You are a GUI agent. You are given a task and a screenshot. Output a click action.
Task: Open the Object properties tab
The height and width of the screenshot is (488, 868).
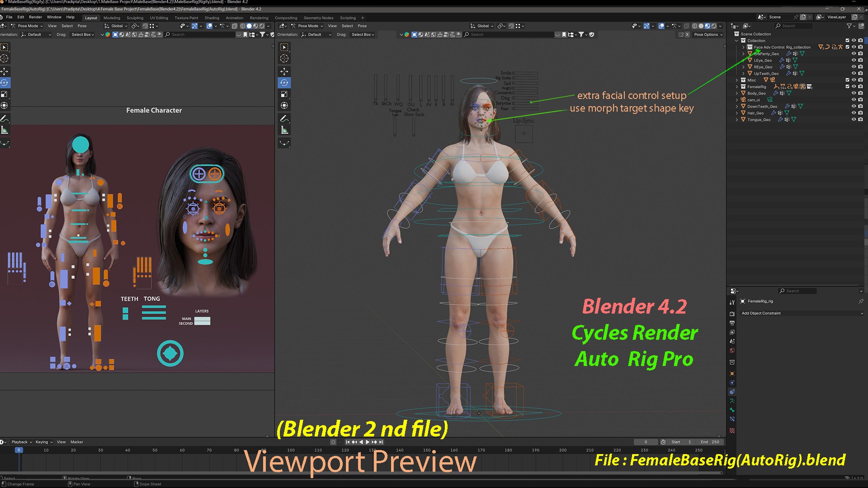coord(732,374)
